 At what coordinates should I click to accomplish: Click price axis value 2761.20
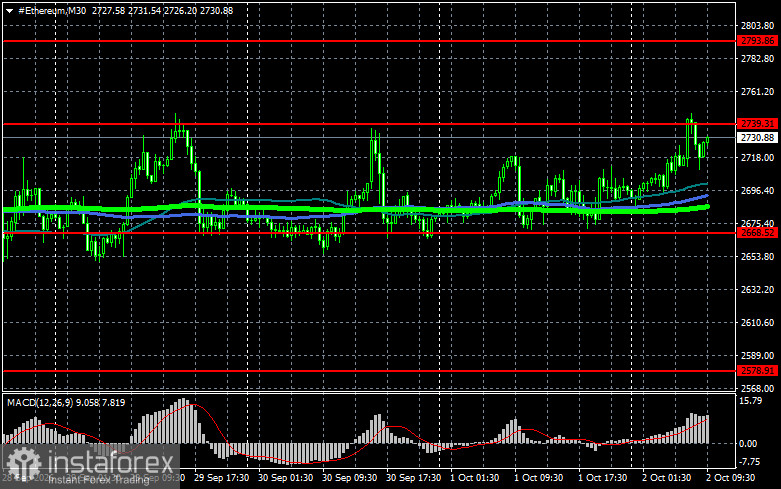pos(757,92)
